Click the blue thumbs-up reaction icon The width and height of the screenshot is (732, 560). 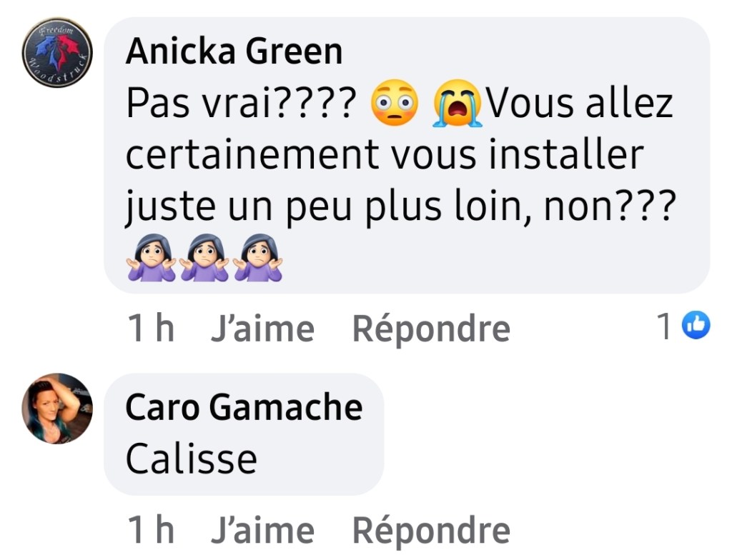(696, 326)
